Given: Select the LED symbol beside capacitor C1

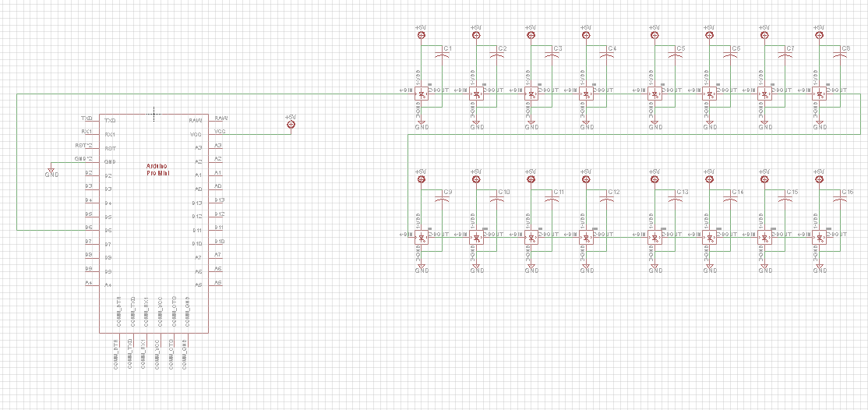Looking at the screenshot, I should (x=422, y=94).
